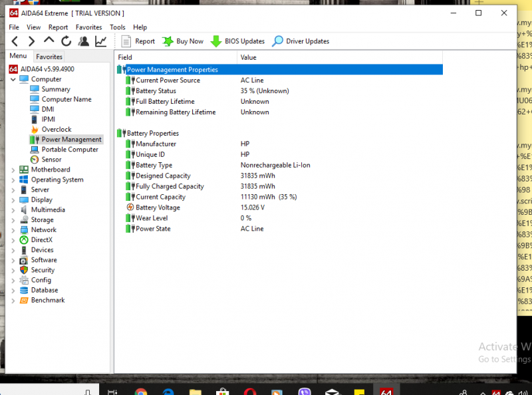
Task: Click the graph icon in toolbar
Action: [101, 41]
